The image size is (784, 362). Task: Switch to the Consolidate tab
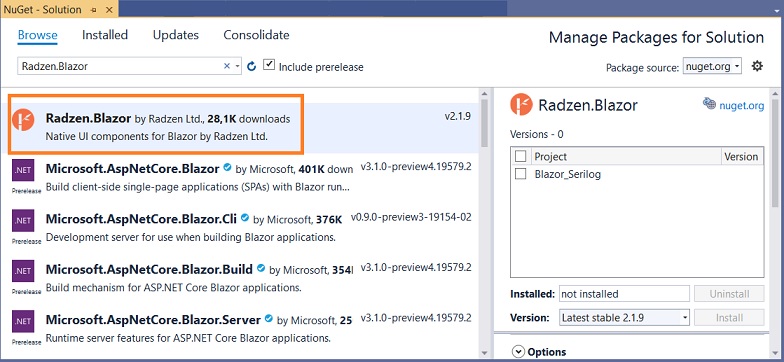coord(256,35)
